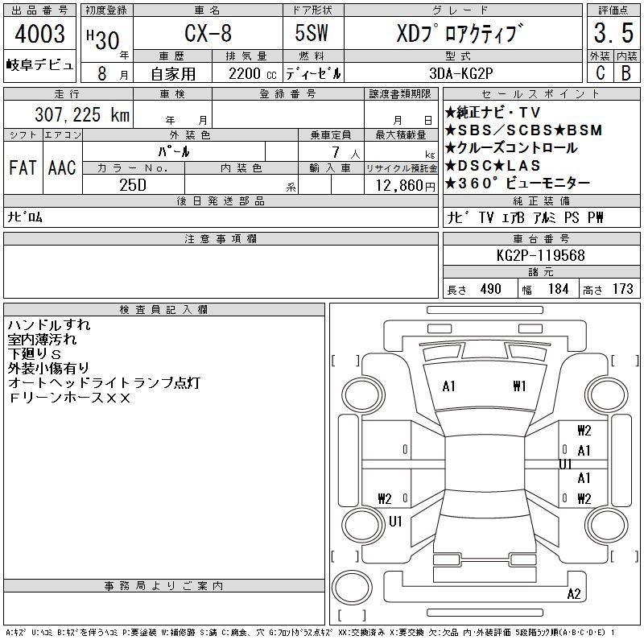
Task: Click the inspector note Fリーンホース××
Action: [69, 398]
